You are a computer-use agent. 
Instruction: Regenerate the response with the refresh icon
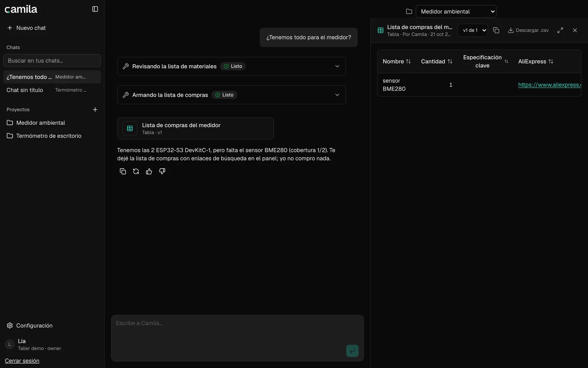tap(136, 171)
